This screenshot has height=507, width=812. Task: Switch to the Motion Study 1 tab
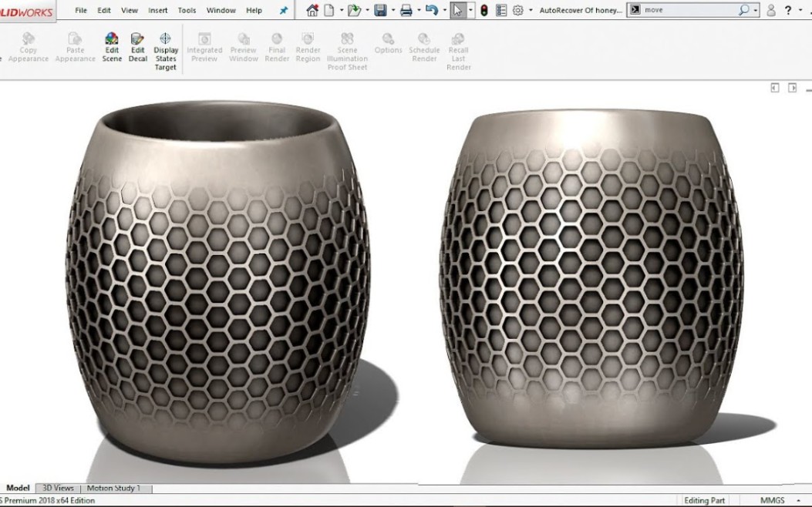[x=114, y=488]
